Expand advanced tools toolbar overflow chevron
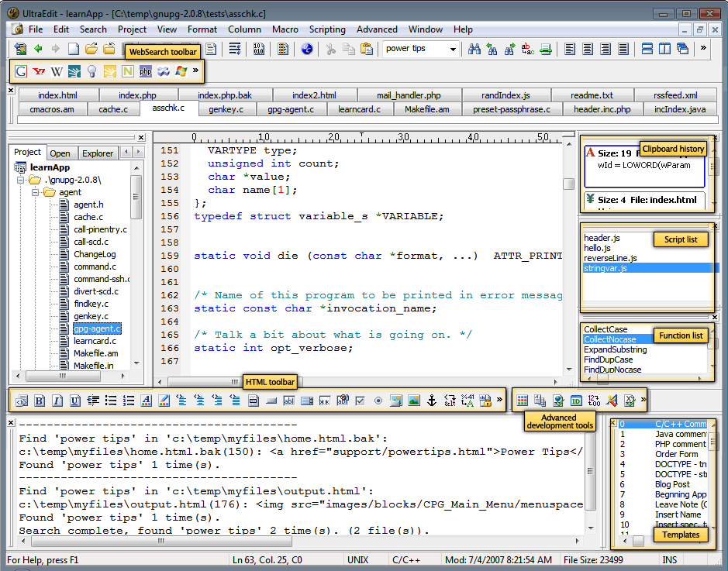Image resolution: width=728 pixels, height=571 pixels. 643,399
